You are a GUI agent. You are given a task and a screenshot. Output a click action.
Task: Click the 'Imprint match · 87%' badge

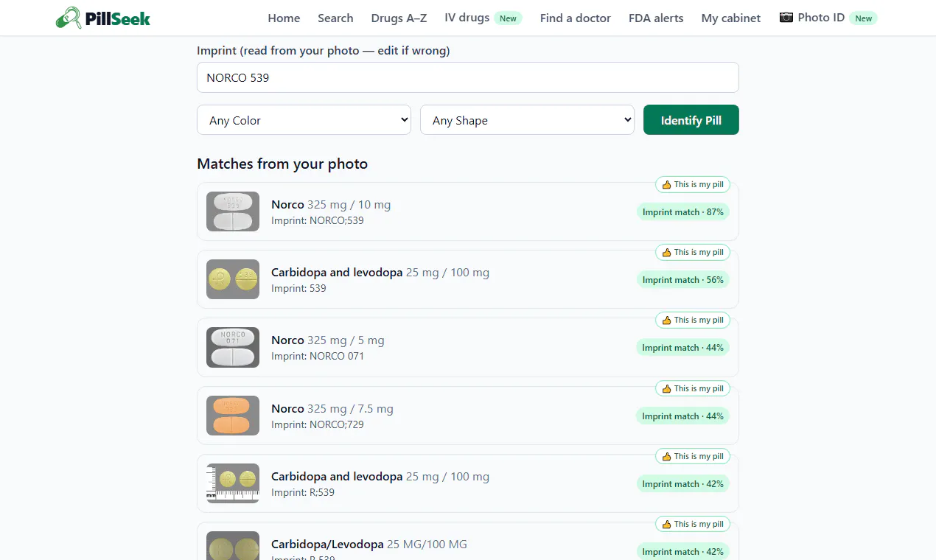pyautogui.click(x=683, y=212)
